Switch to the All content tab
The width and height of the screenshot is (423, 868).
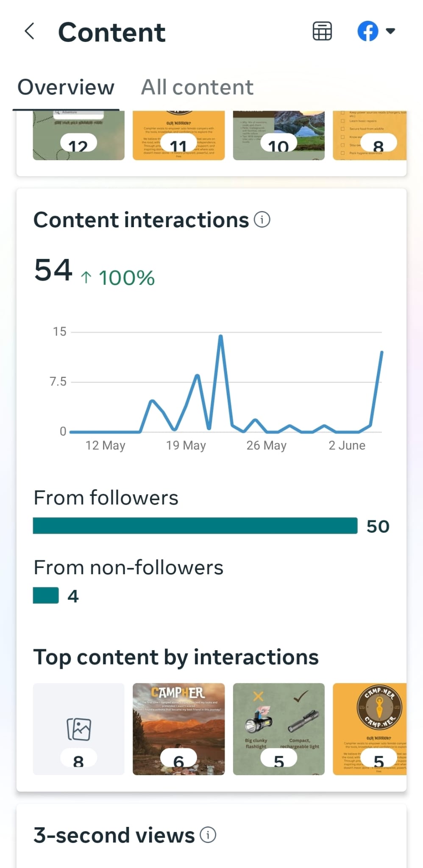(x=197, y=88)
